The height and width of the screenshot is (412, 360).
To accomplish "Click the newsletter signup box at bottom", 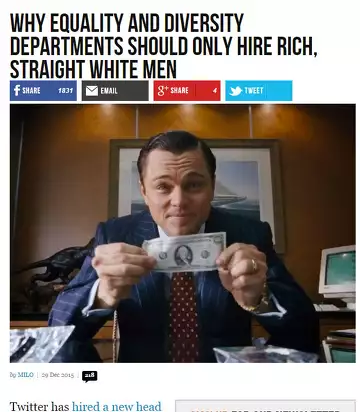I will pyautogui.click(x=265, y=406).
